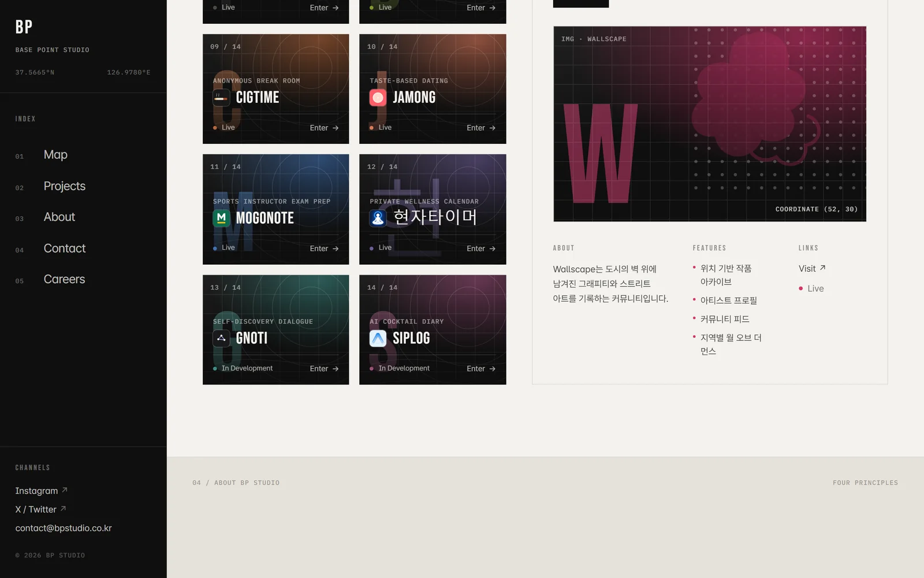Click the 아티스트 프로필 feature item
924x578 pixels.
729,301
